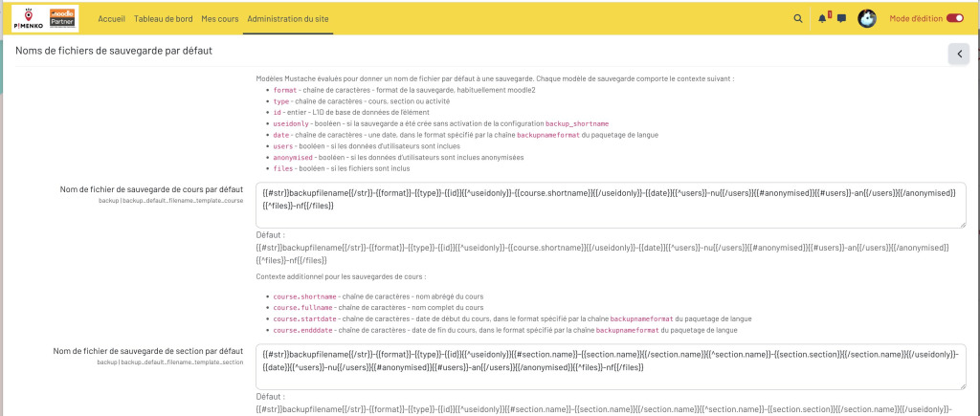Click the course template textarea resize handle
This screenshot has height=416, width=980.
click(x=963, y=224)
